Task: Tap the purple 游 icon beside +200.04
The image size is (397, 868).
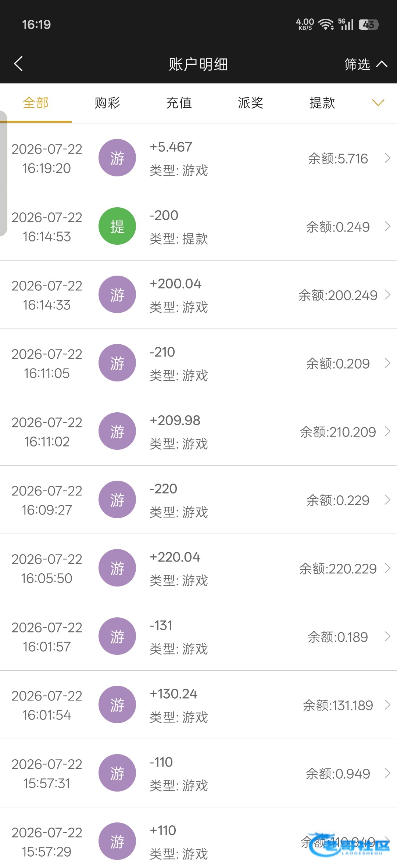Action: (x=117, y=294)
